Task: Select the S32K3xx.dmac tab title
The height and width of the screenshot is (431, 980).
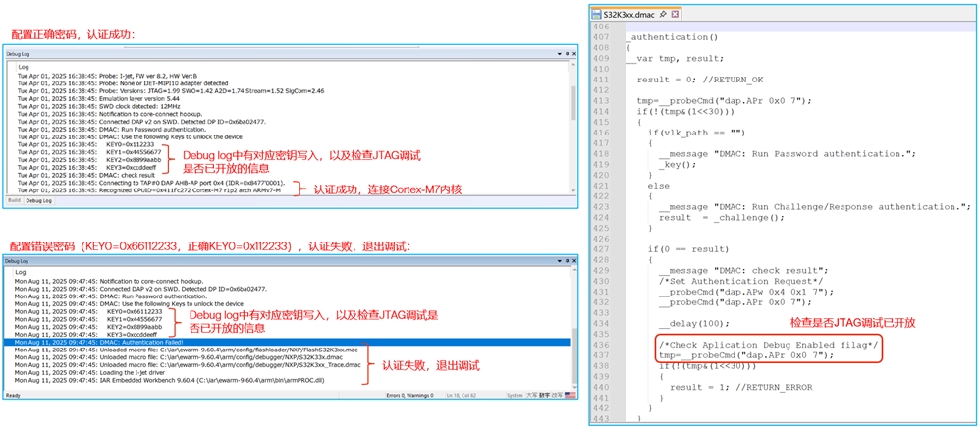Action: pos(630,13)
